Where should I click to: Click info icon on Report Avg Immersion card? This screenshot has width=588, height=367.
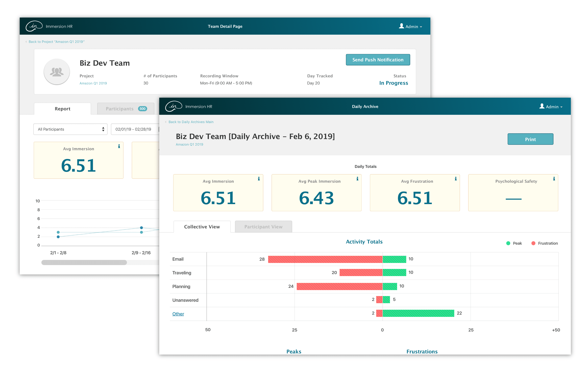pos(119,146)
